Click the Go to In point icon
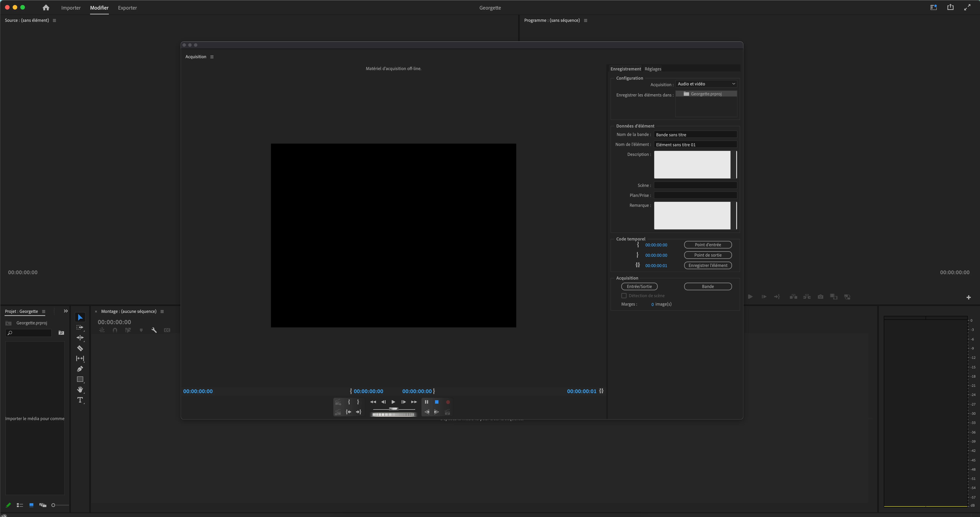980x517 pixels. click(348, 412)
